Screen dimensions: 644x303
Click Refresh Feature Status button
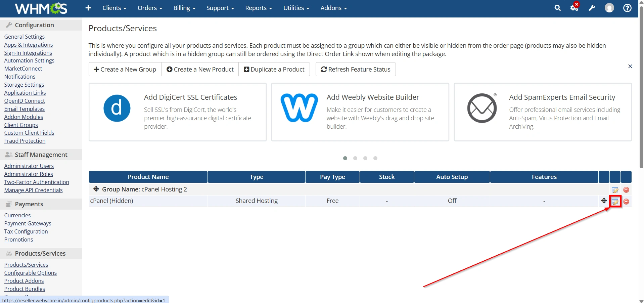[356, 69]
